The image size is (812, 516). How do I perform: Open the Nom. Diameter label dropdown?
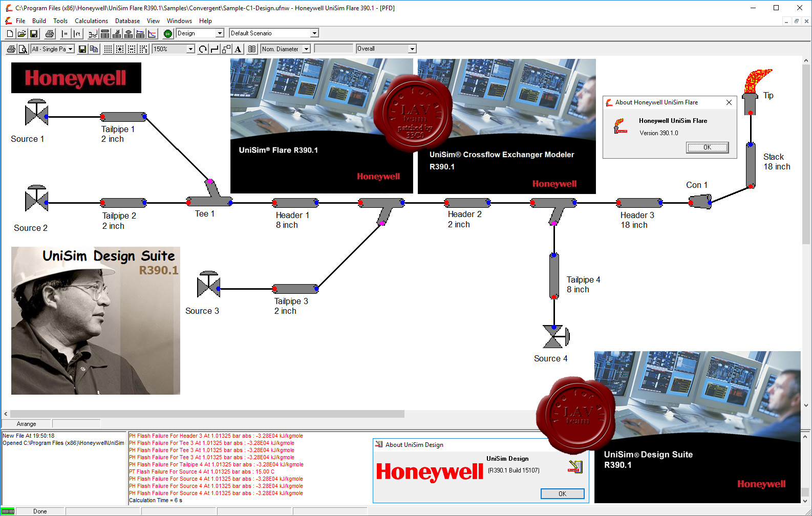click(306, 49)
